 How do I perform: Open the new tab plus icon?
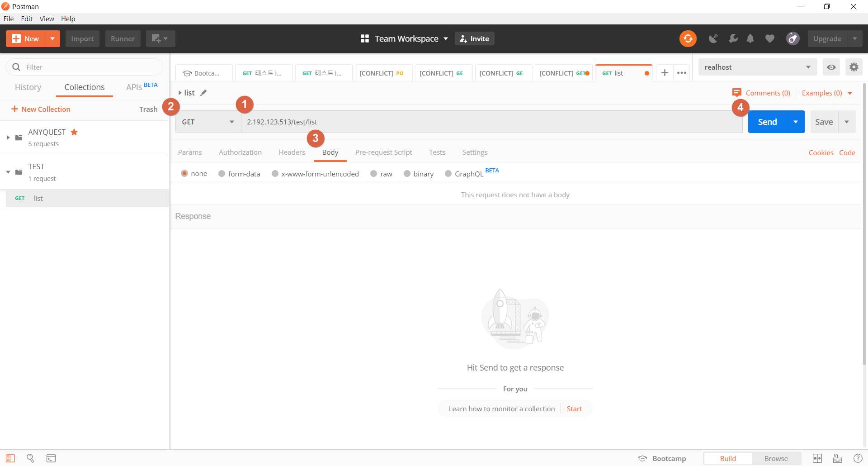pyautogui.click(x=665, y=73)
